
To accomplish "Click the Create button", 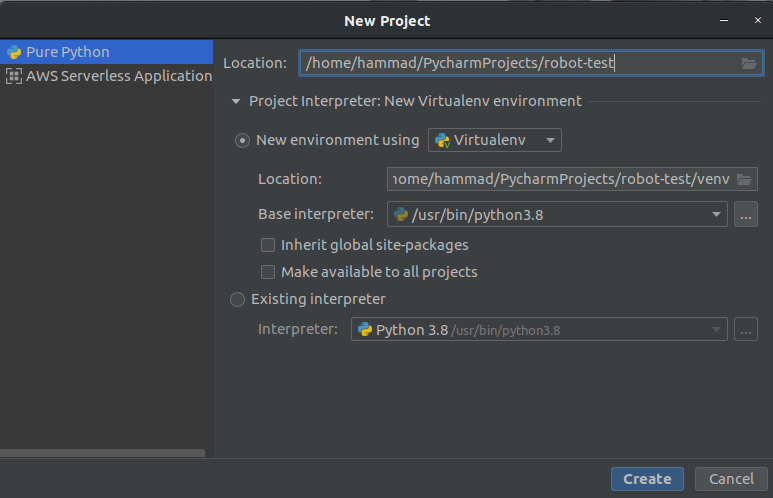I will (x=647, y=479).
